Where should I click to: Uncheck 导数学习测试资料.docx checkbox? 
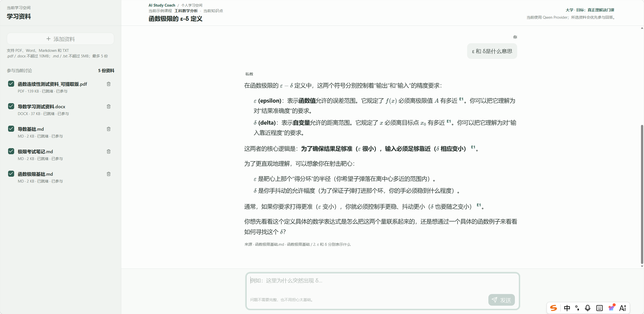click(11, 106)
